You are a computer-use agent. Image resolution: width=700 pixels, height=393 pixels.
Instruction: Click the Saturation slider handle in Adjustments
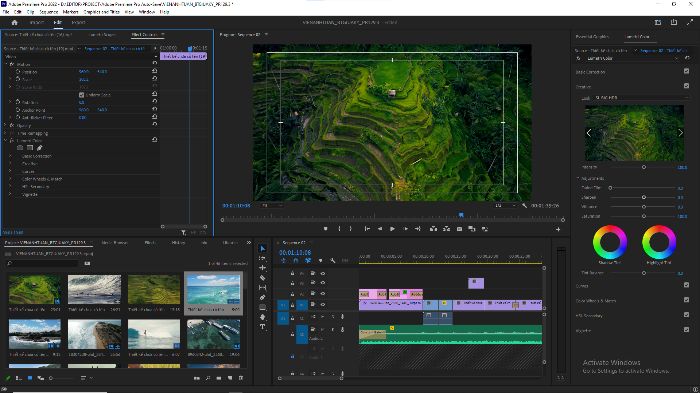(644, 216)
